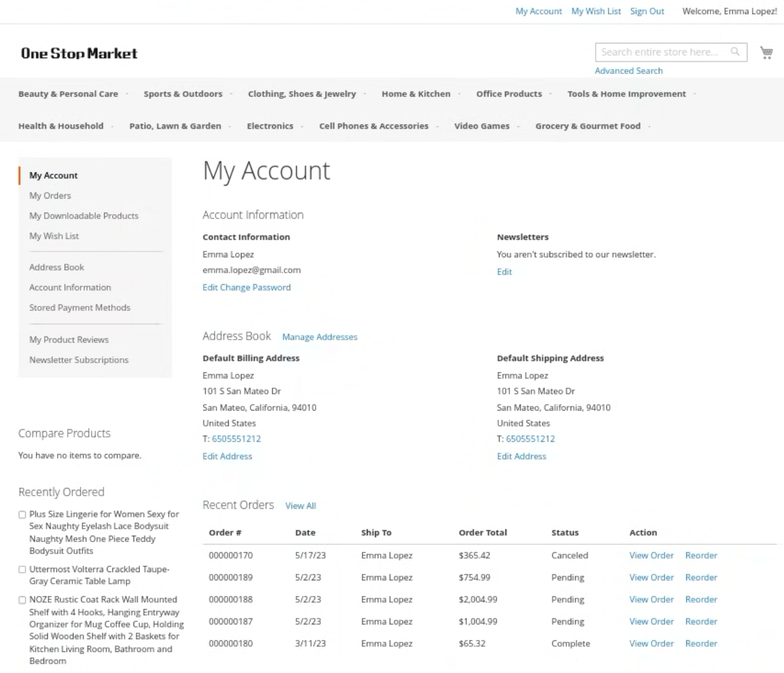Open the shopping cart icon
Image resolution: width=784 pixels, height=673 pixels.
pyautogui.click(x=766, y=53)
